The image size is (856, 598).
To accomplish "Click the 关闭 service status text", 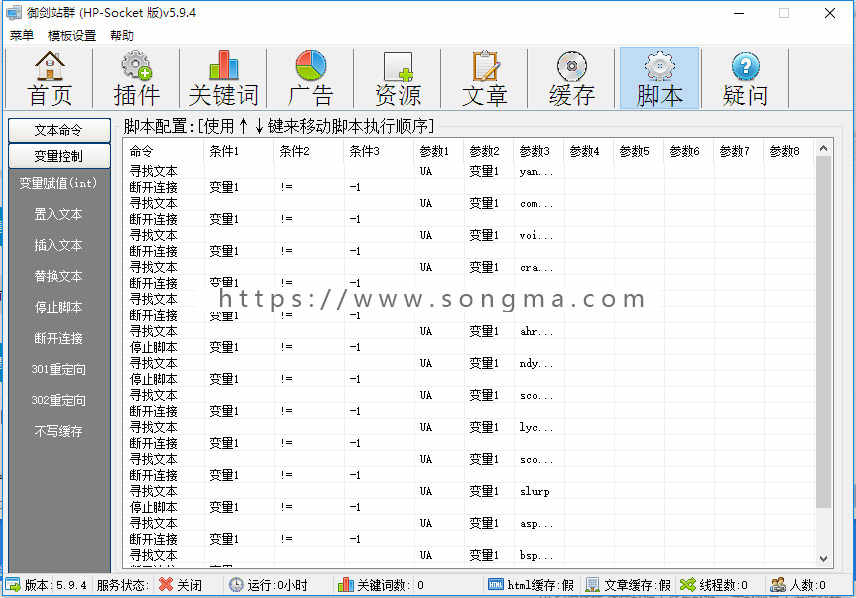I will (189, 585).
